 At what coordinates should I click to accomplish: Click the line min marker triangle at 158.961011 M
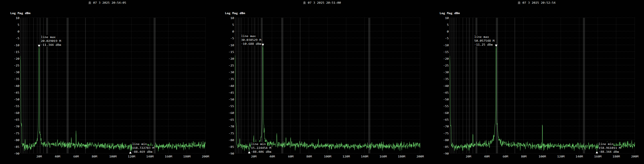pos(597,153)
